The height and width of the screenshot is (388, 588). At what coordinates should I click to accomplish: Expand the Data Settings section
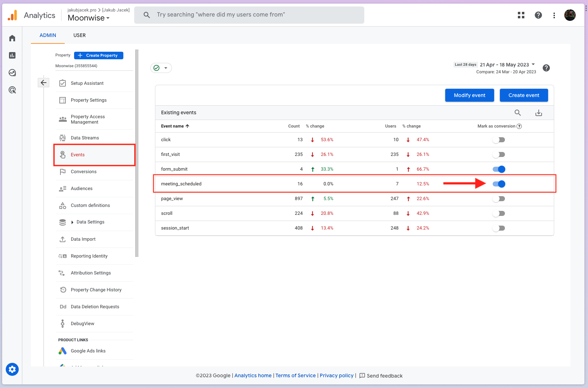point(90,222)
